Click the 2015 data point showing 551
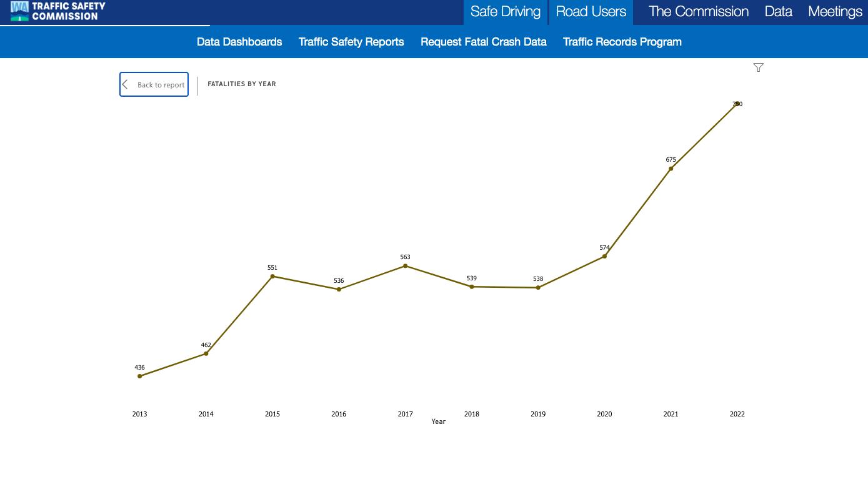Viewport: 868px width, 477px height. 272,276
